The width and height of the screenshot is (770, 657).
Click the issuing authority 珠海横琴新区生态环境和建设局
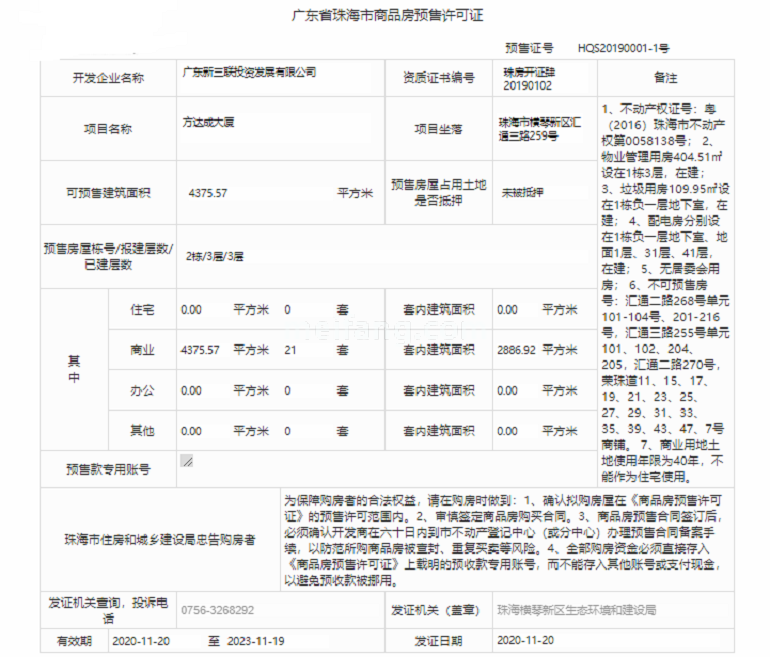[576, 609]
